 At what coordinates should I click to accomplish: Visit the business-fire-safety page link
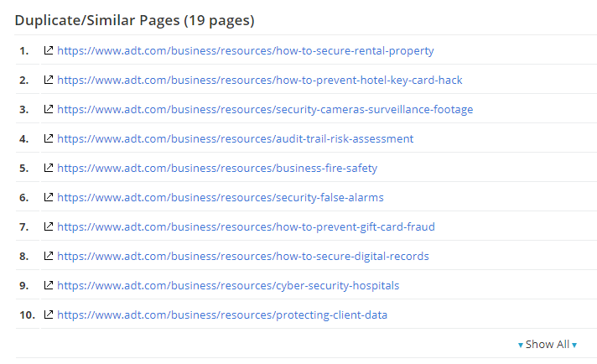(x=217, y=168)
